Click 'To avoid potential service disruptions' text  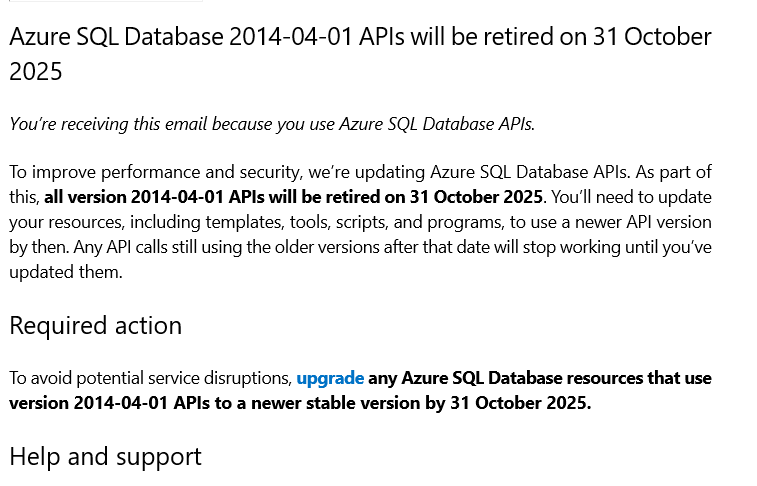point(150,378)
